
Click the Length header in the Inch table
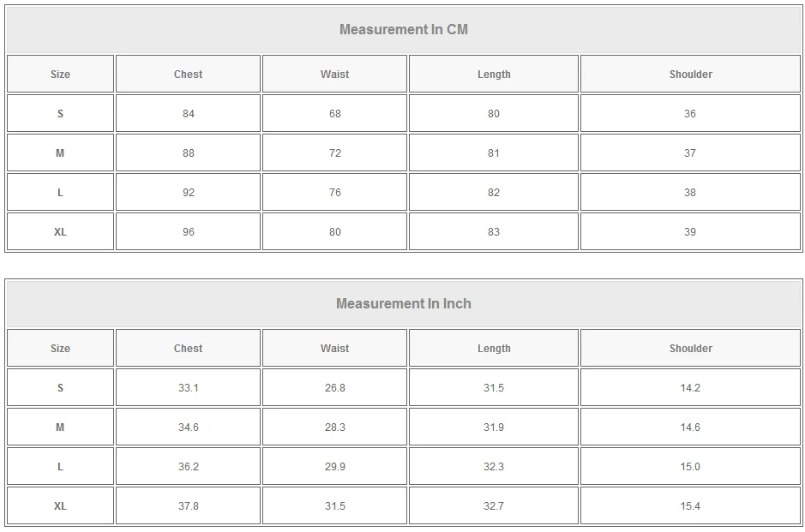494,349
